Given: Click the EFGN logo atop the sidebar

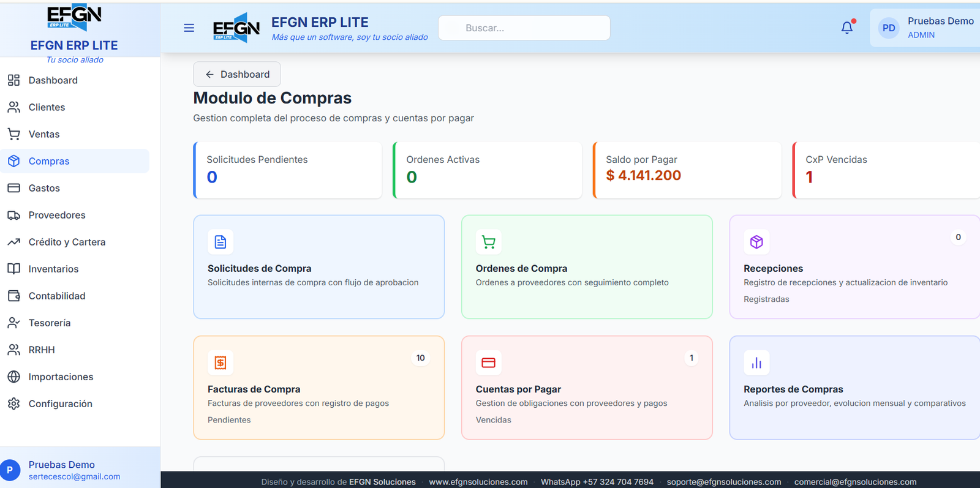Looking at the screenshot, I should (x=74, y=17).
